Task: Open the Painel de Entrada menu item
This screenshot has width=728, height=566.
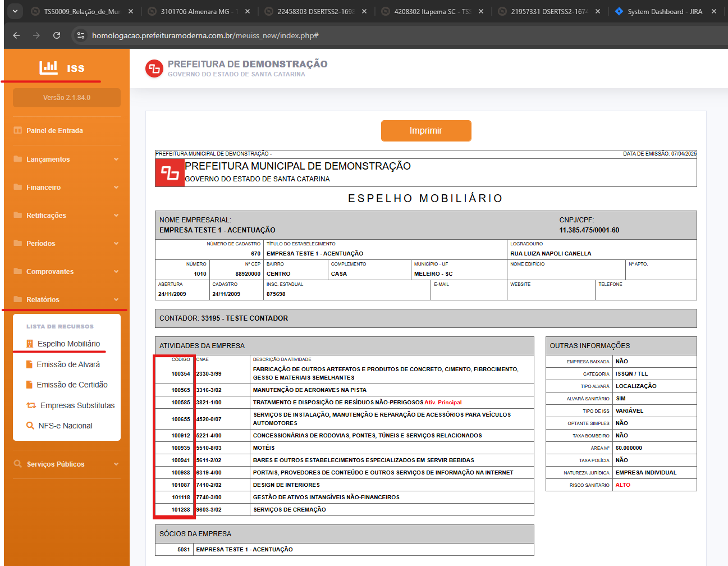Action: [54, 130]
